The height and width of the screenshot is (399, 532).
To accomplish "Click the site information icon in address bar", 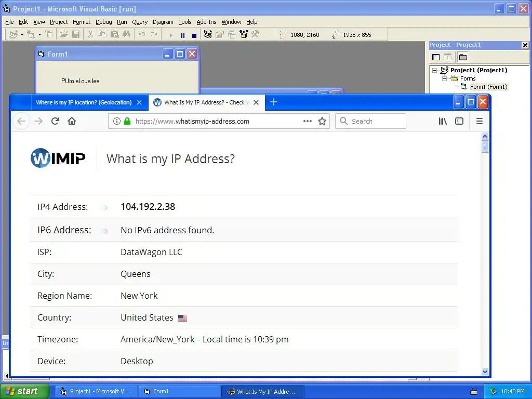I will [117, 121].
